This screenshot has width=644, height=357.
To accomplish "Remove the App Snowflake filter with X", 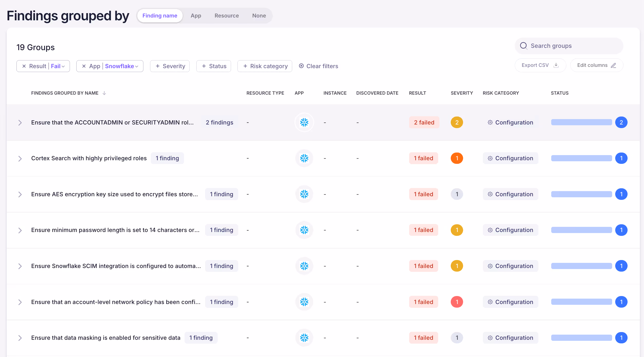I will tap(84, 66).
